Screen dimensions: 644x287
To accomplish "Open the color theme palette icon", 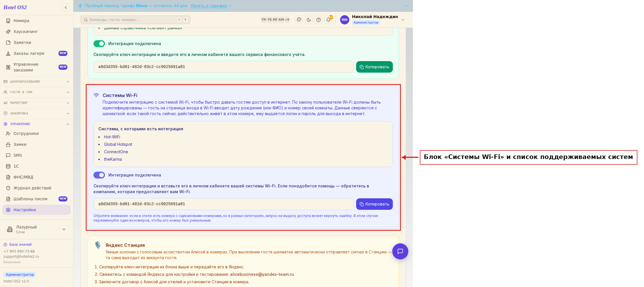I will (x=299, y=20).
